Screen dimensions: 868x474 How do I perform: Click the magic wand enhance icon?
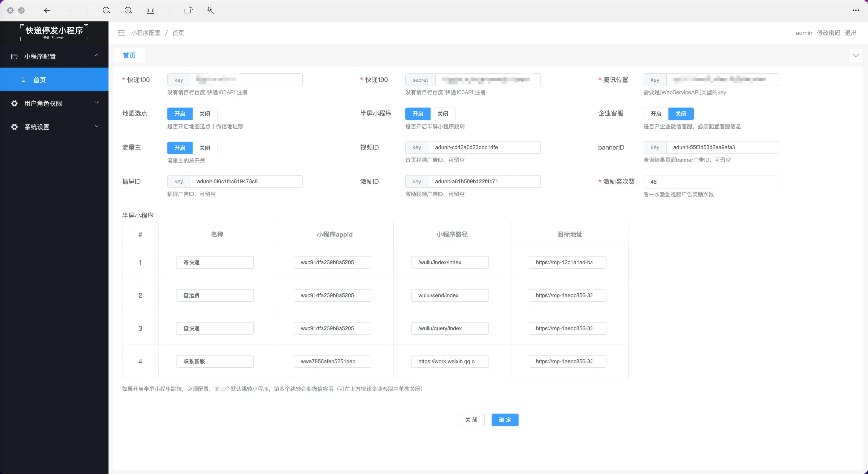point(210,10)
